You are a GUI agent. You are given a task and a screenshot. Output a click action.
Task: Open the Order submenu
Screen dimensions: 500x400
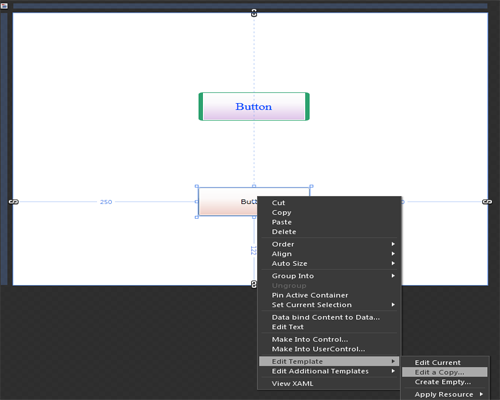pos(329,244)
